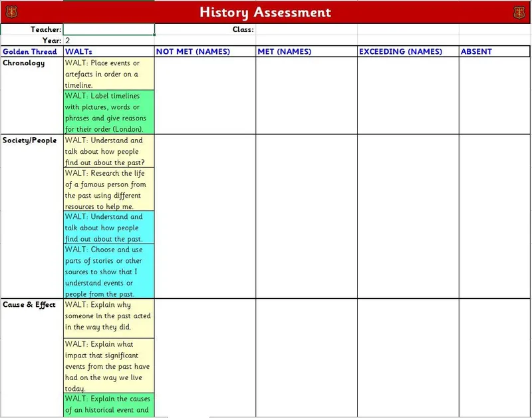
Task: Select the cyan Choose and use stories WALT
Action: click(x=109, y=271)
